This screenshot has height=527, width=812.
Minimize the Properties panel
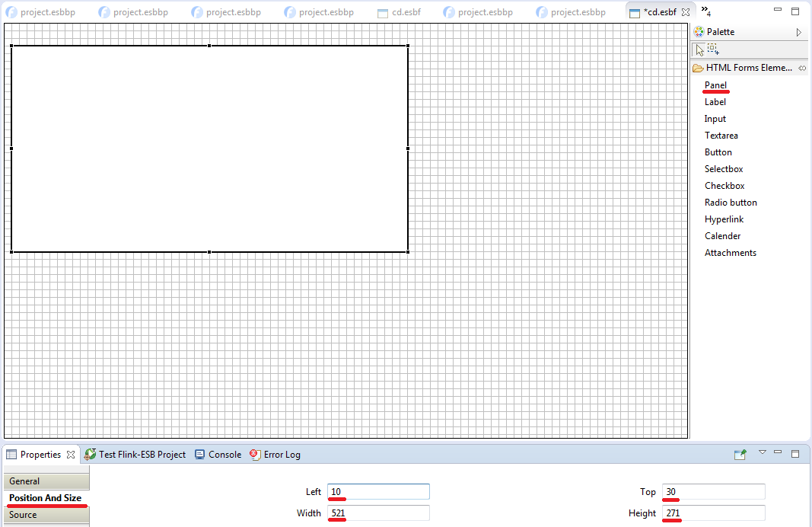pyautogui.click(x=778, y=453)
